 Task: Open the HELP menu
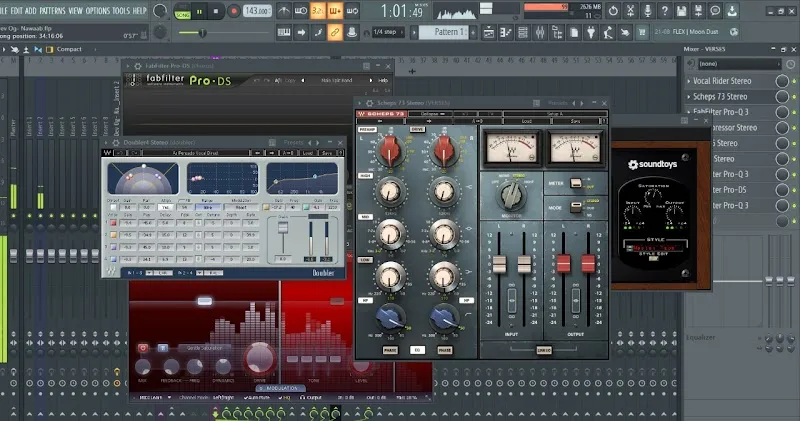pyautogui.click(x=139, y=10)
